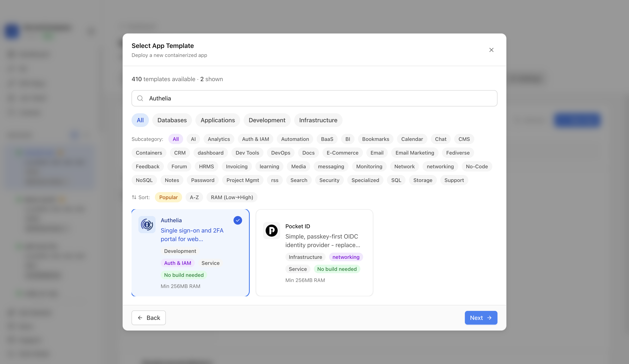Filter by BI subcategory

[348, 139]
